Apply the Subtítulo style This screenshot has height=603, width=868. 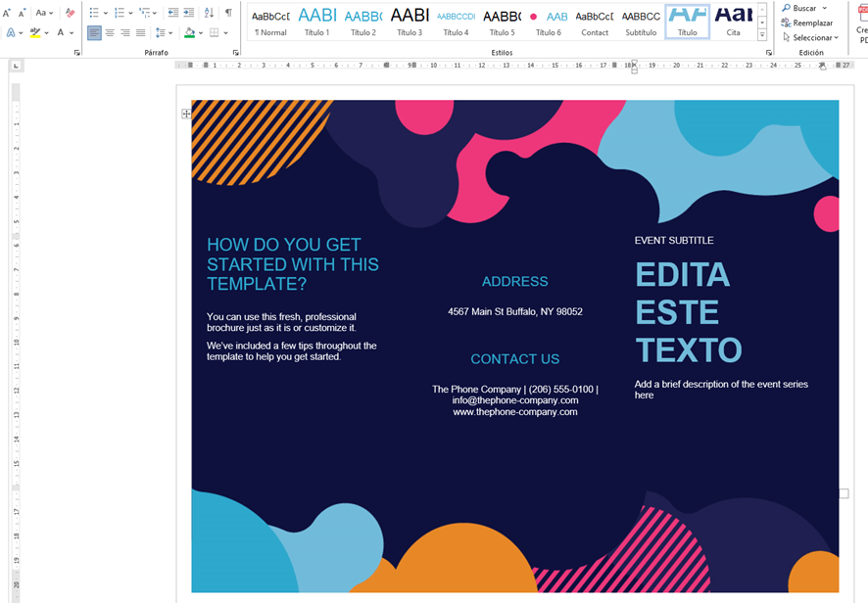tap(641, 21)
